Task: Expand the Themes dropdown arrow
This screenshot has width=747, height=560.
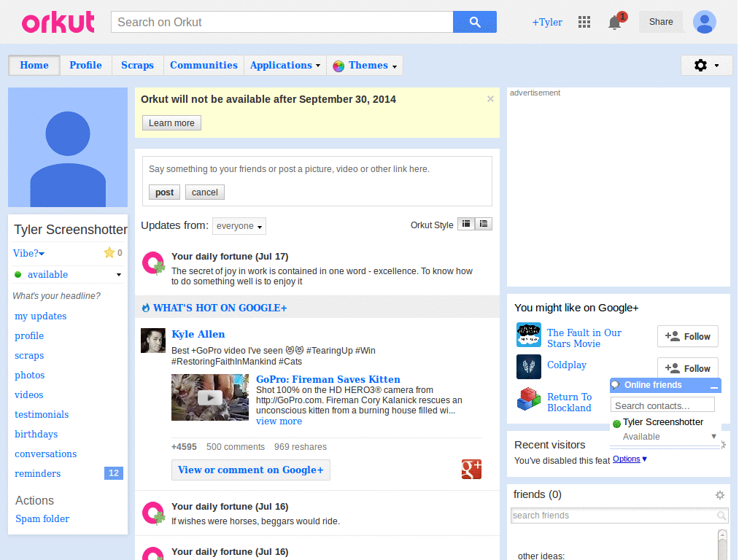Action: point(395,66)
